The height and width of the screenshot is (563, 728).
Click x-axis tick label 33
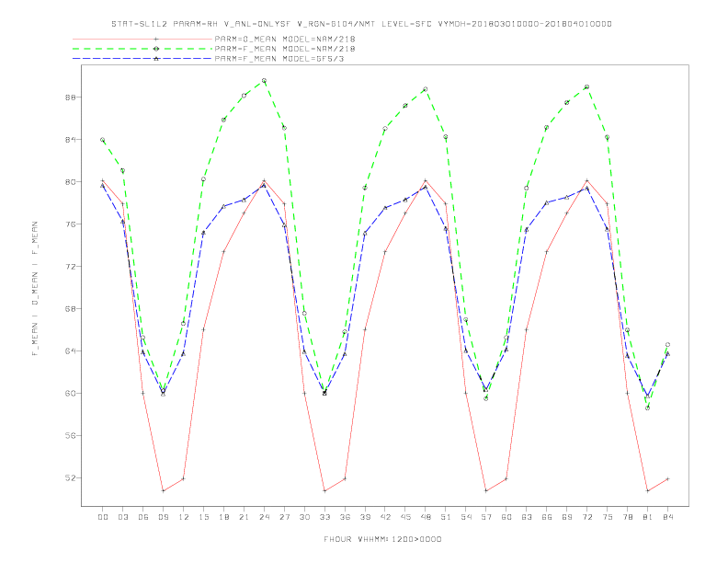324,517
